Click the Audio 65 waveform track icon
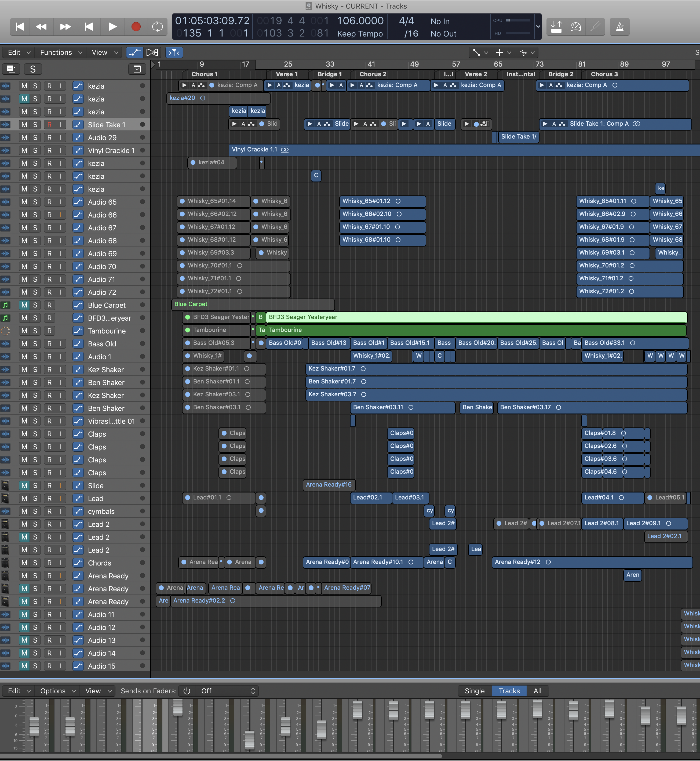 5,202
